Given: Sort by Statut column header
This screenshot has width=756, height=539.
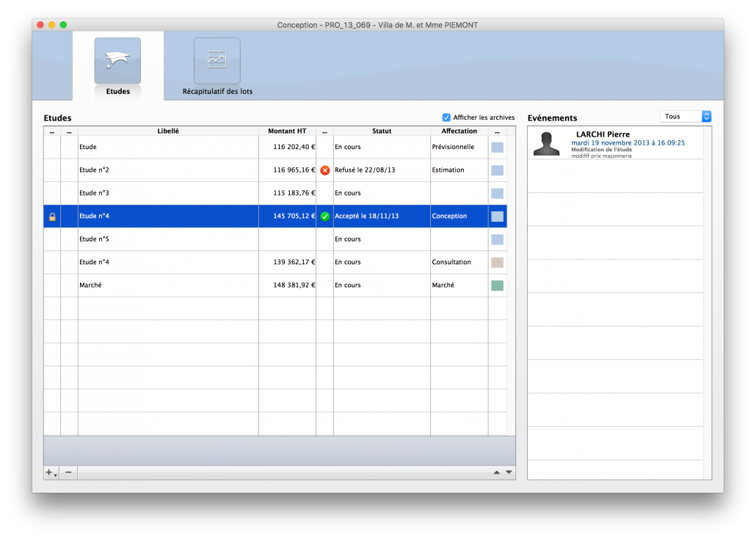Looking at the screenshot, I should (382, 131).
